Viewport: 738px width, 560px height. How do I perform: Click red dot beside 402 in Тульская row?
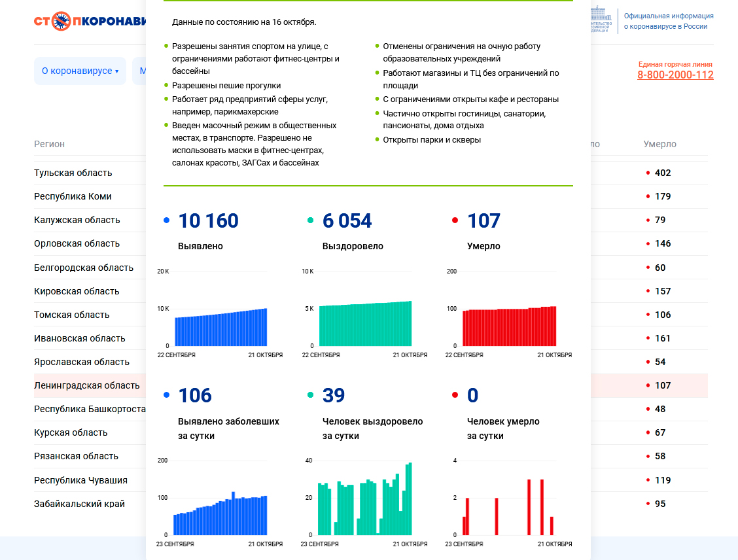point(648,173)
